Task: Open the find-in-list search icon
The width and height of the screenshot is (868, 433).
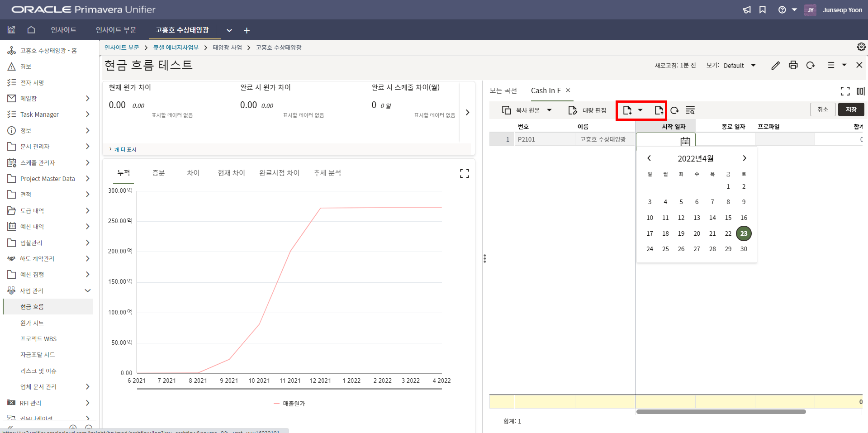Action: pos(690,110)
